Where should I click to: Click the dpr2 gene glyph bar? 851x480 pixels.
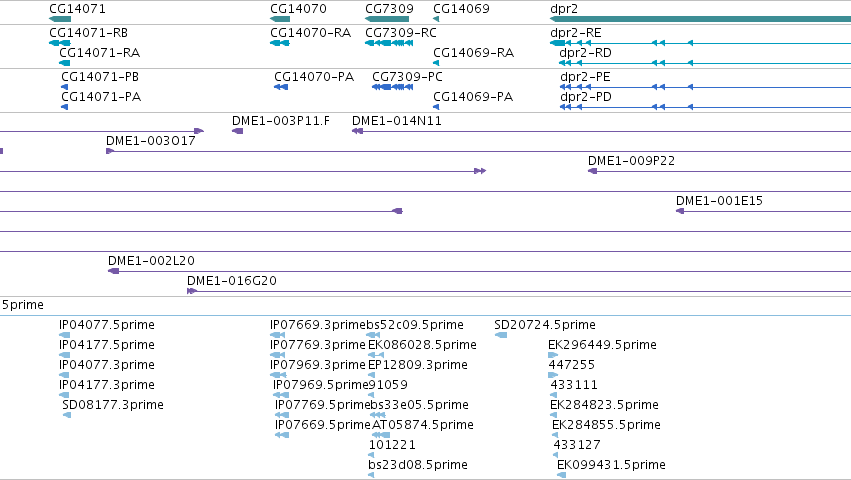(x=700, y=19)
